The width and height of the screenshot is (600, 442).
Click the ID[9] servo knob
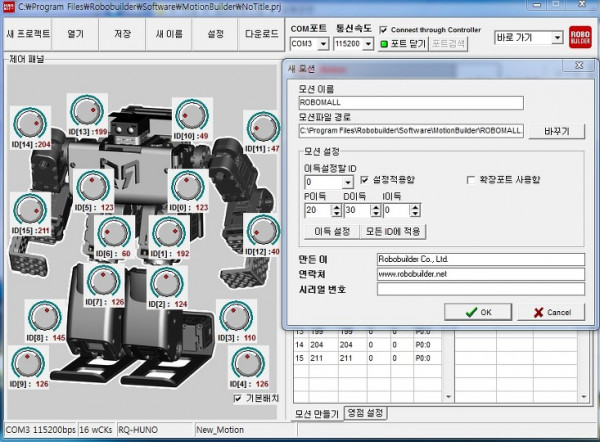(28, 363)
